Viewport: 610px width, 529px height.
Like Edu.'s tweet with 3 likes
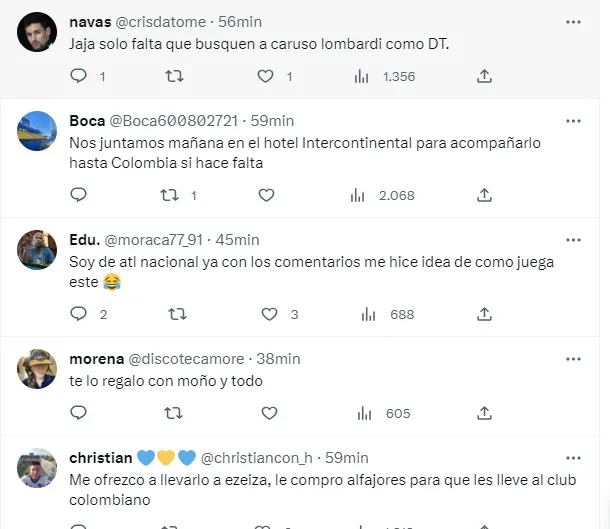point(266,314)
